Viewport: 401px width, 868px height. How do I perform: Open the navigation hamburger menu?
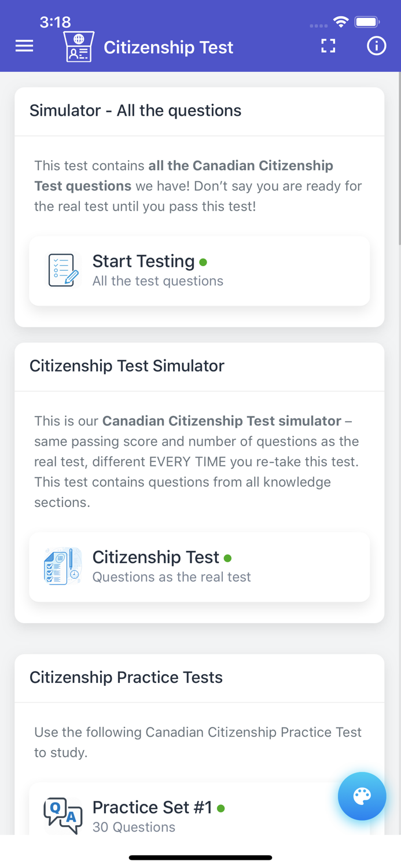tap(24, 46)
